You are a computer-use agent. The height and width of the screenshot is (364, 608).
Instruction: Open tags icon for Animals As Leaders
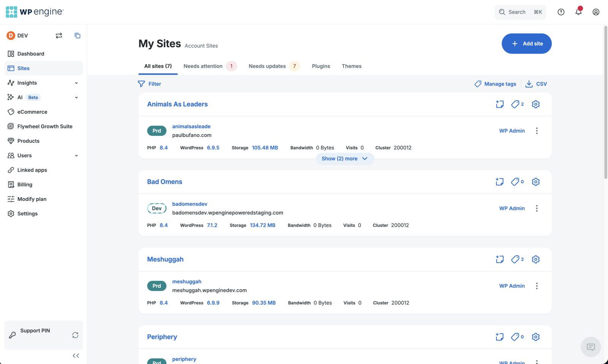[x=517, y=104]
